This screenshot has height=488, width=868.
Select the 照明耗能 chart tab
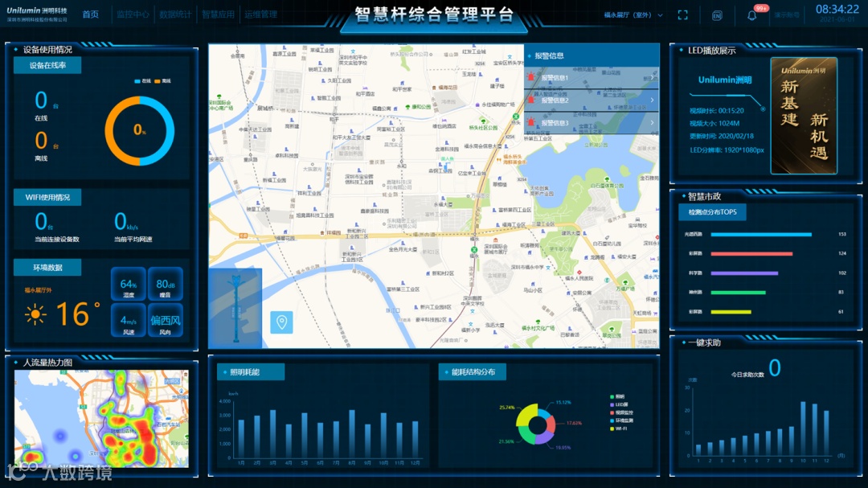click(x=251, y=371)
